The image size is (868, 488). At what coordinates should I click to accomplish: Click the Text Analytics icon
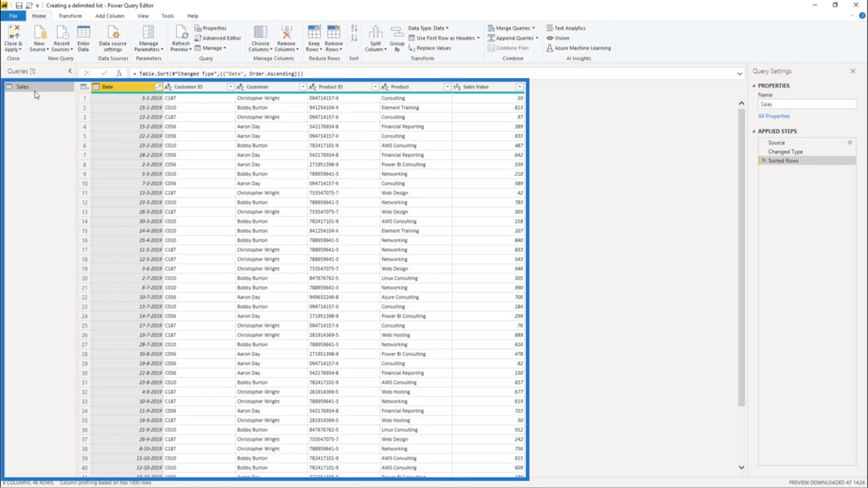550,28
